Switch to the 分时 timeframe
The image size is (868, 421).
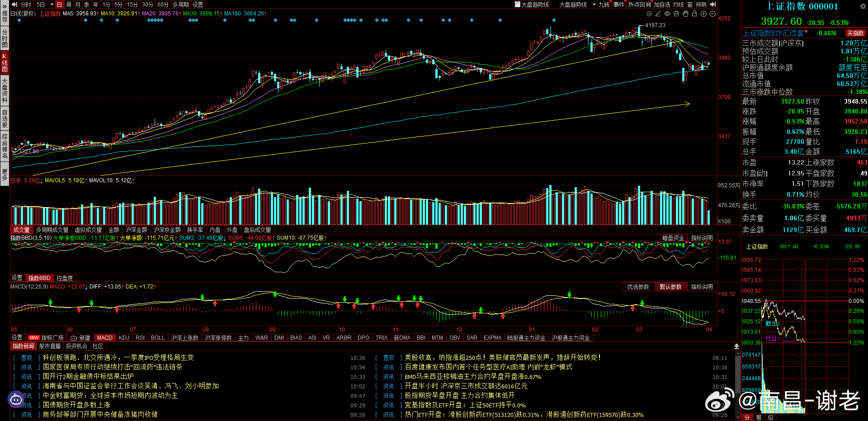click(x=26, y=5)
